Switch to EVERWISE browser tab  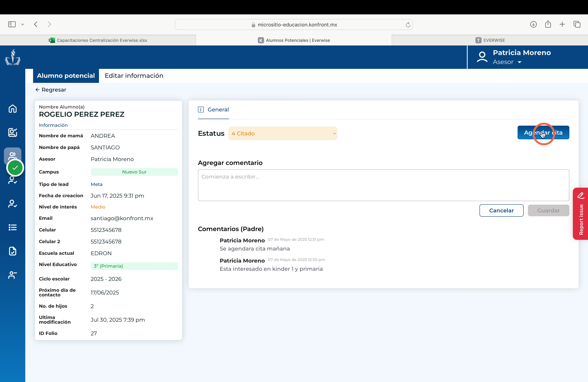[x=490, y=40]
